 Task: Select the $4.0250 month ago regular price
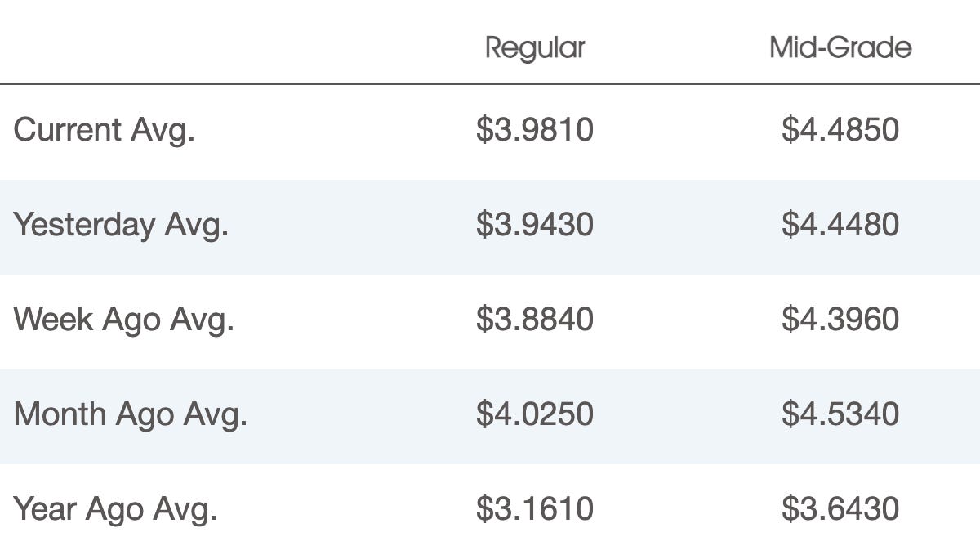535,414
